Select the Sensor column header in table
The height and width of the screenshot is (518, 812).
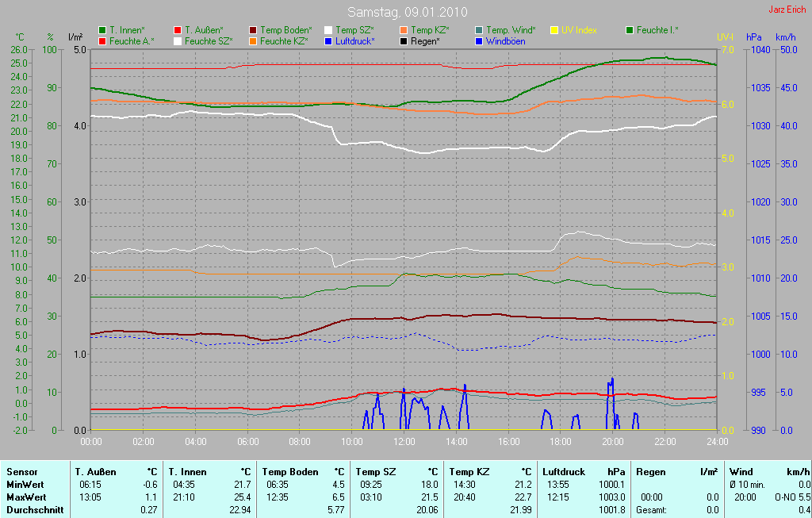(21, 471)
